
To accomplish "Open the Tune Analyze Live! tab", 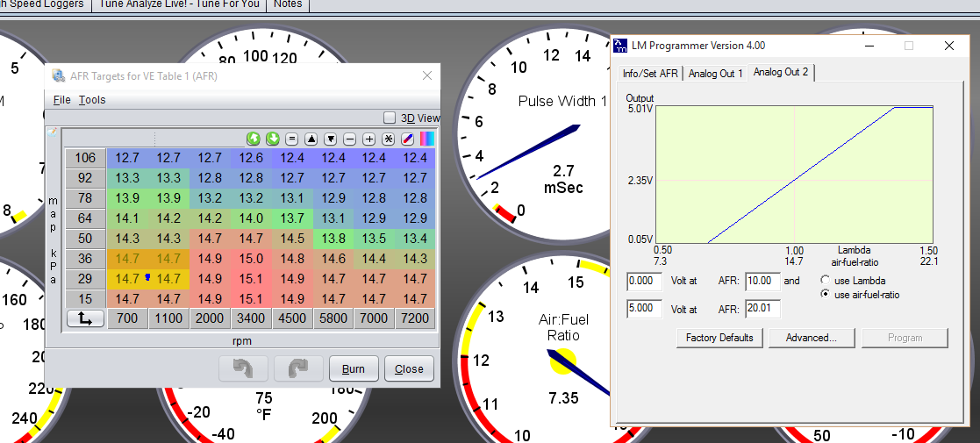I will pos(179,5).
